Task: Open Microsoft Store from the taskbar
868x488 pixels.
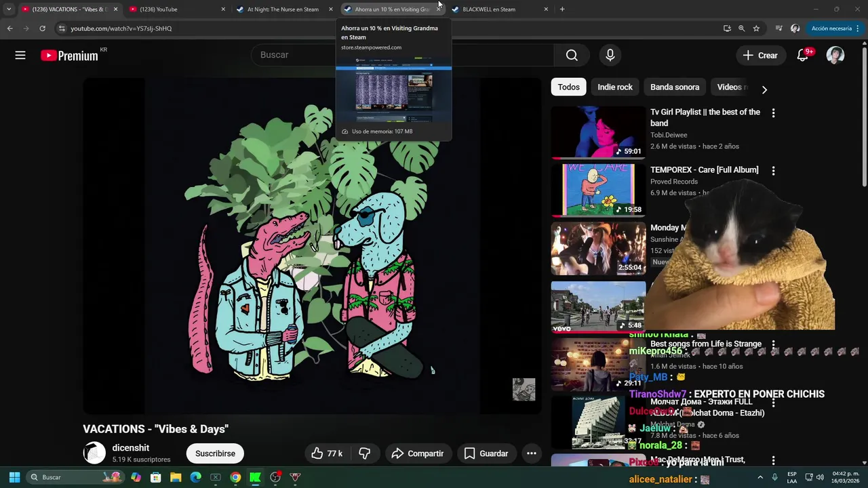Action: point(156,477)
